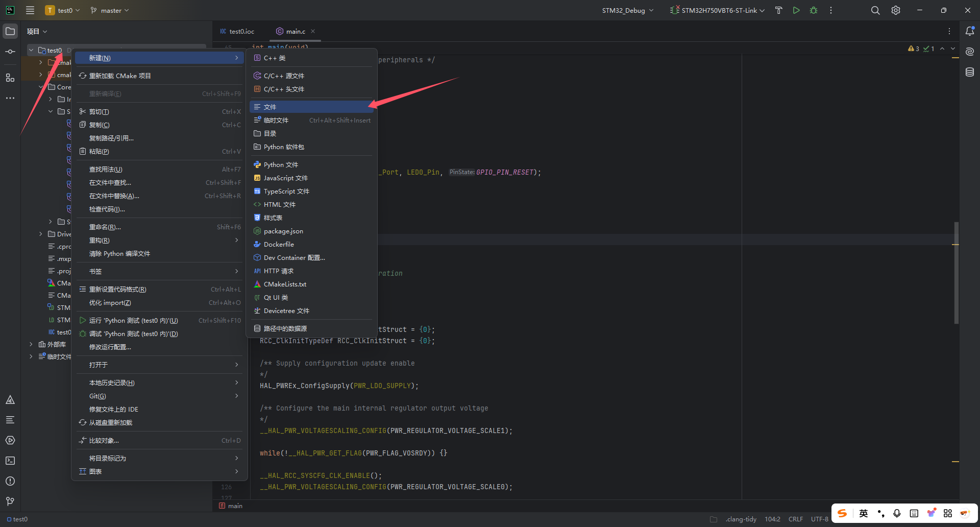This screenshot has height=527, width=980.
Task: Open the Services tool window icon
Action: 10,440
